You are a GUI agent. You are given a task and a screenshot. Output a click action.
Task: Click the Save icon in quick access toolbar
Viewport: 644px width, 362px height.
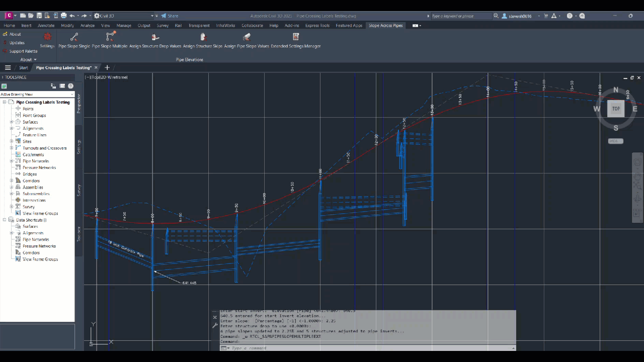click(x=40, y=16)
